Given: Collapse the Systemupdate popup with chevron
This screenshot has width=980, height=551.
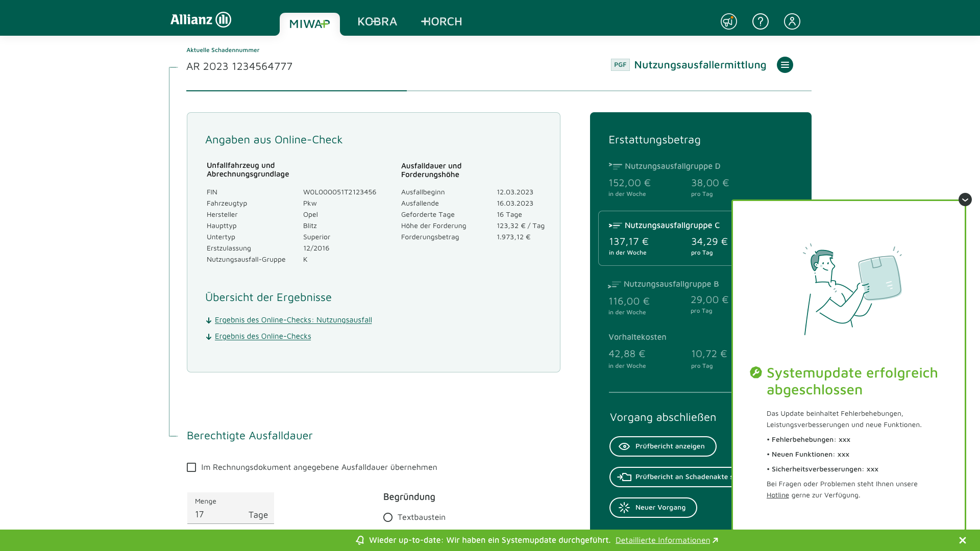Looking at the screenshot, I should (965, 199).
